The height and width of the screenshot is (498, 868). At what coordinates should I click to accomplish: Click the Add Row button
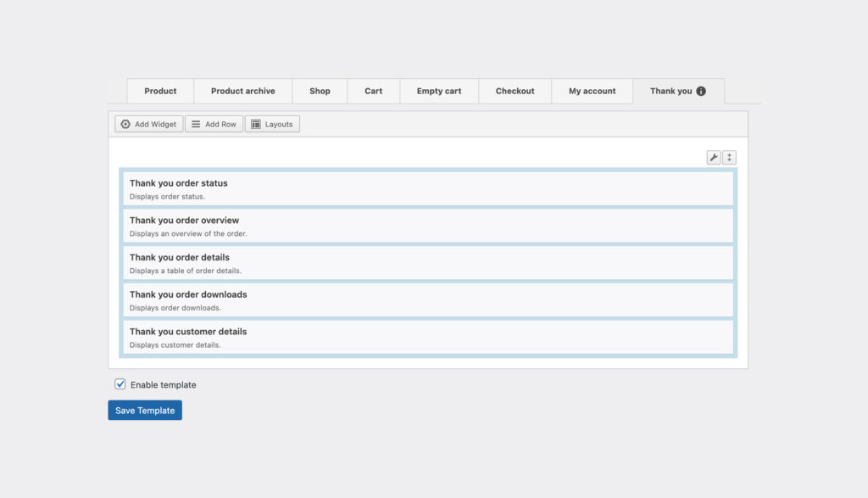click(214, 125)
